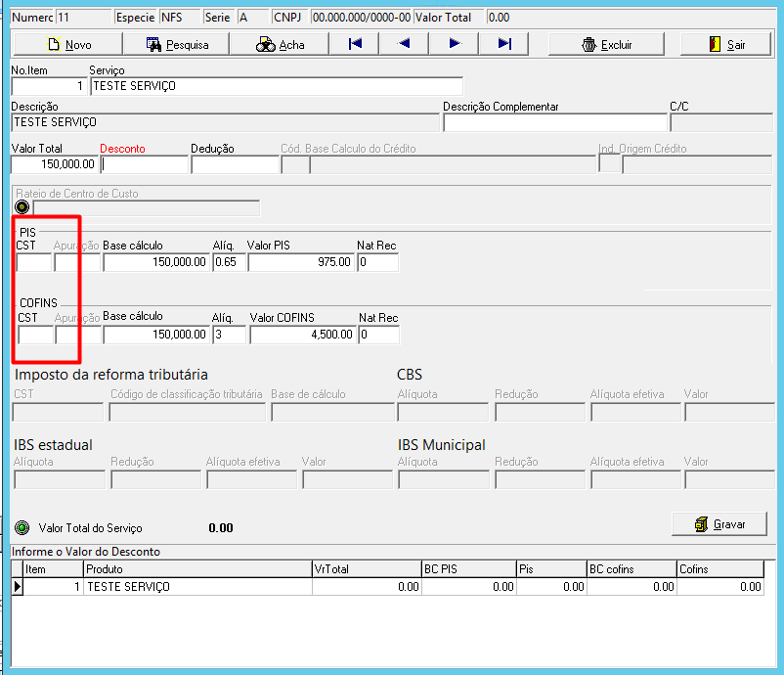Click the Valor COFINS field showing 4,500.00
Viewport: 784px width, 675px height.
303,335
